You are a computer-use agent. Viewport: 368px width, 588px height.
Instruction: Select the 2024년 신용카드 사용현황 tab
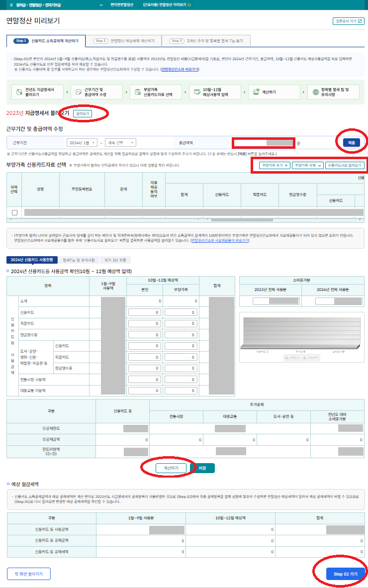[x=32, y=260]
